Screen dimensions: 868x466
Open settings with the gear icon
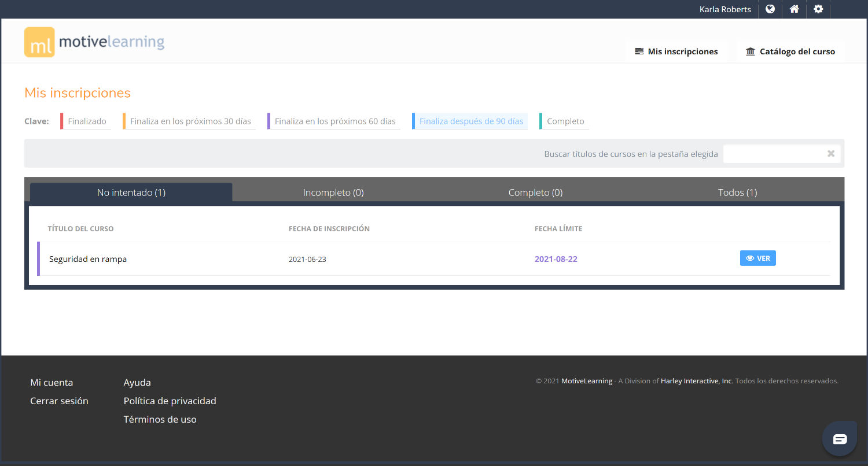[x=818, y=9]
